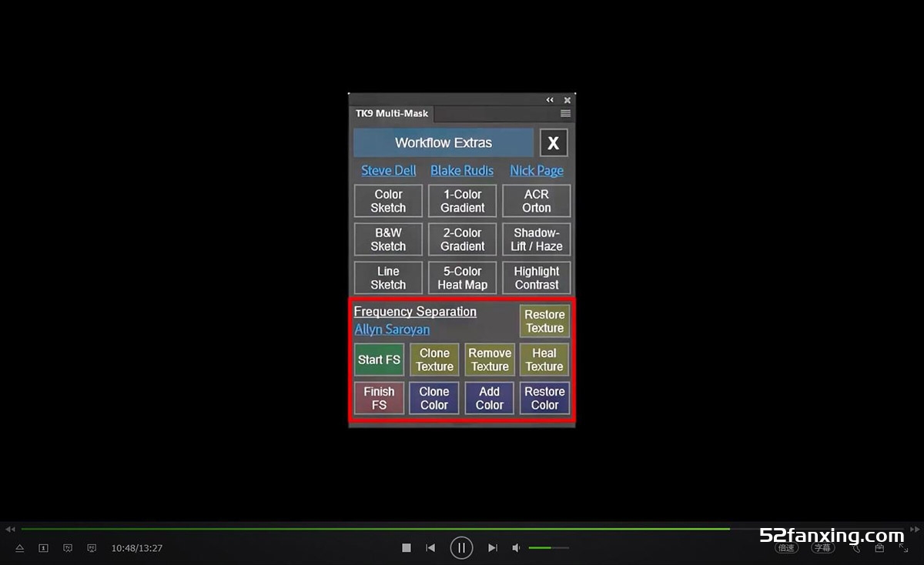Image resolution: width=924 pixels, height=565 pixels.
Task: Click the Clone Color button
Action: pos(434,398)
